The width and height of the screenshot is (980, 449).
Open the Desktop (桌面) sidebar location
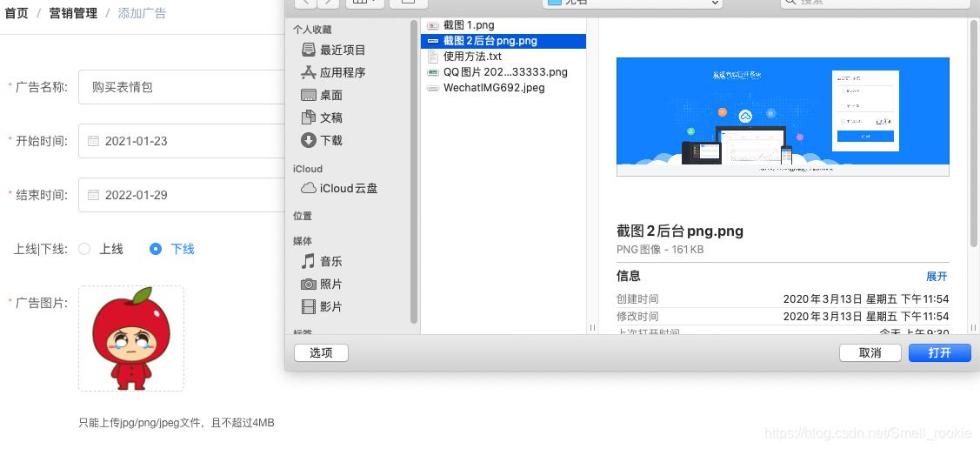(330, 96)
